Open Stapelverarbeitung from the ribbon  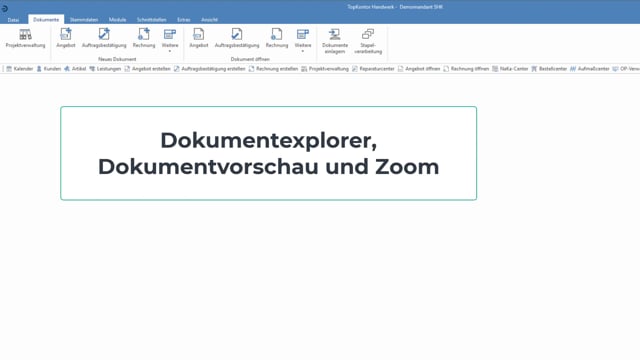pyautogui.click(x=368, y=41)
